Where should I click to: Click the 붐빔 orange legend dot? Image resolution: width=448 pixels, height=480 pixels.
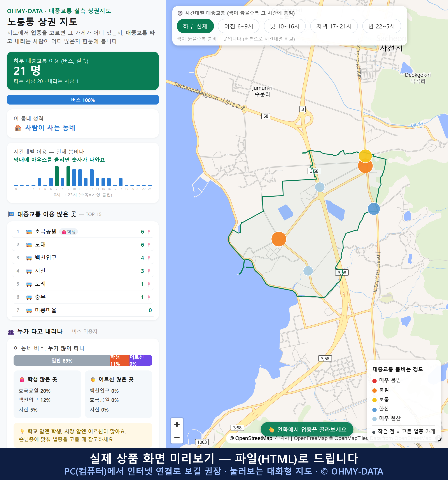[x=374, y=390]
